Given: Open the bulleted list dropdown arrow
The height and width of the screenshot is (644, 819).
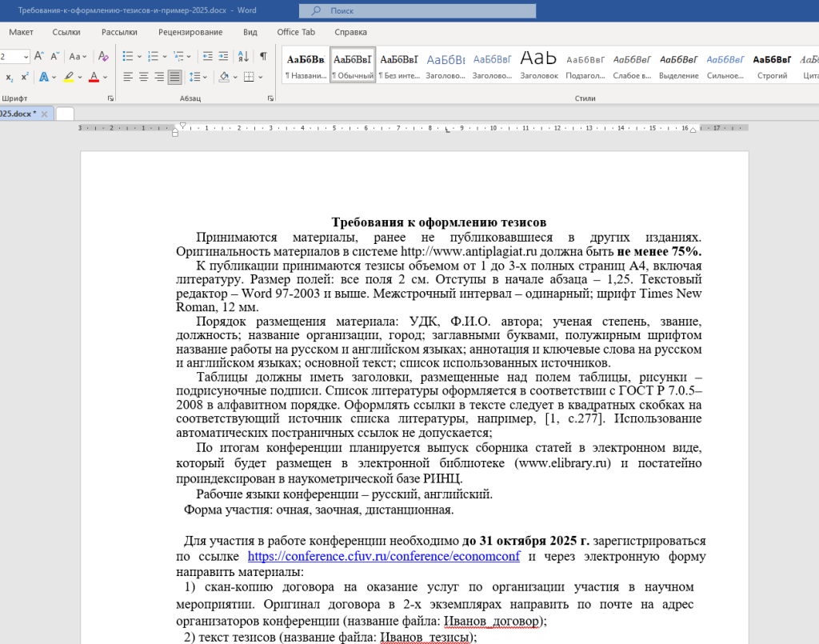Looking at the screenshot, I should click(140, 57).
